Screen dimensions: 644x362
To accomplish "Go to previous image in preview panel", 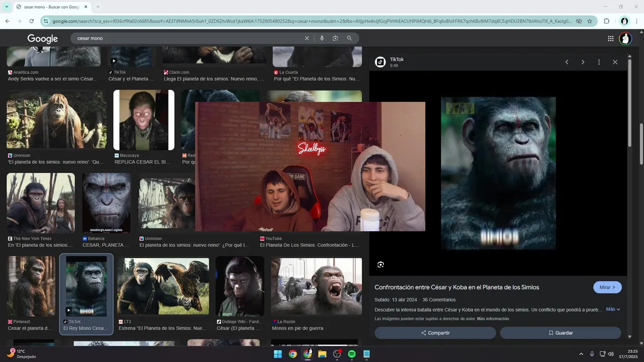I will (567, 62).
